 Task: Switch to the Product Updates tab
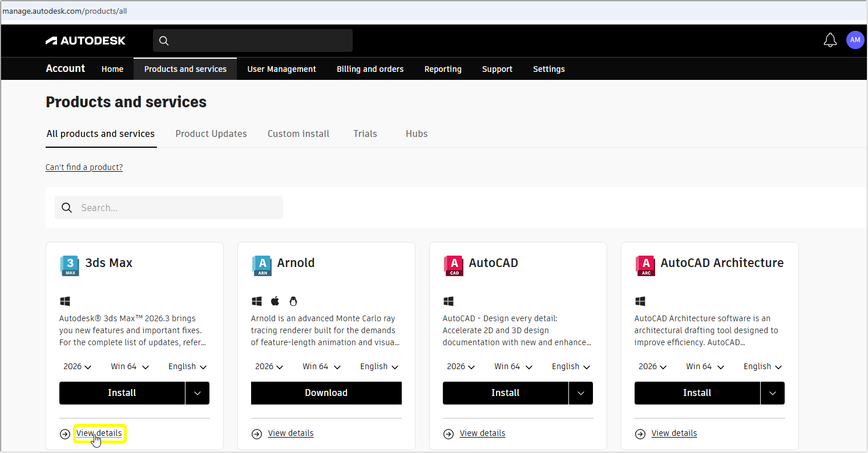(x=211, y=134)
